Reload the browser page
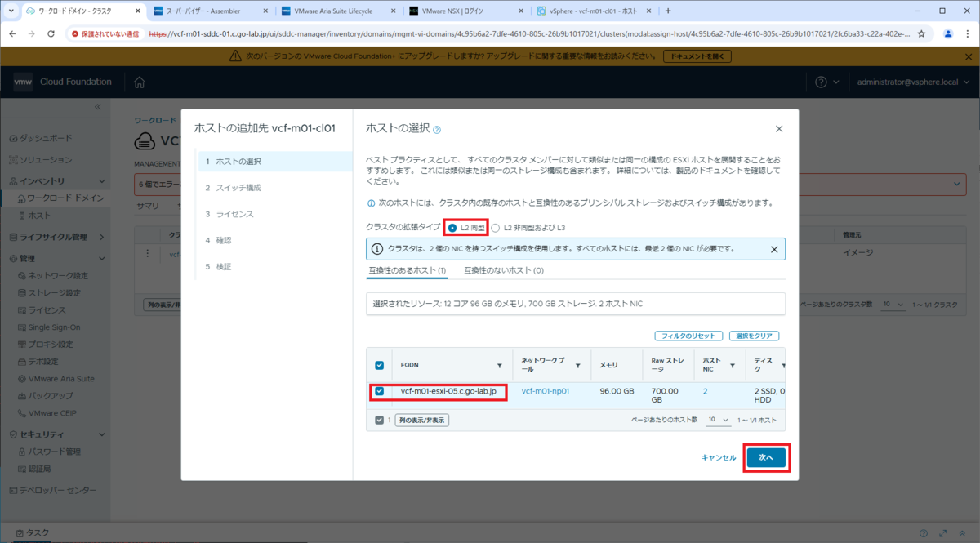Screen dimensions: 980x543 coord(51,34)
